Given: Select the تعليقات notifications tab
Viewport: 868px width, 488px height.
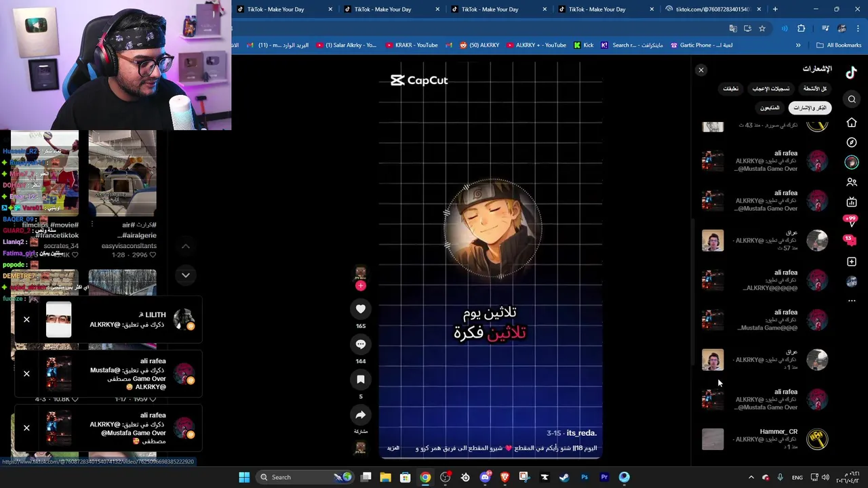Looking at the screenshot, I should click(x=730, y=89).
